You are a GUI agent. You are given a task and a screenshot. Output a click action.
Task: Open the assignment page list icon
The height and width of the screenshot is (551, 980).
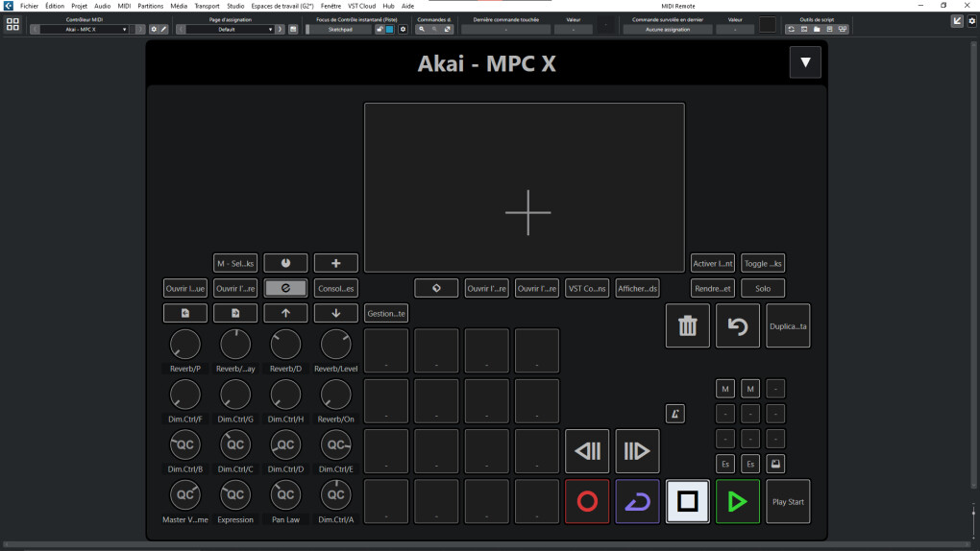pos(292,30)
